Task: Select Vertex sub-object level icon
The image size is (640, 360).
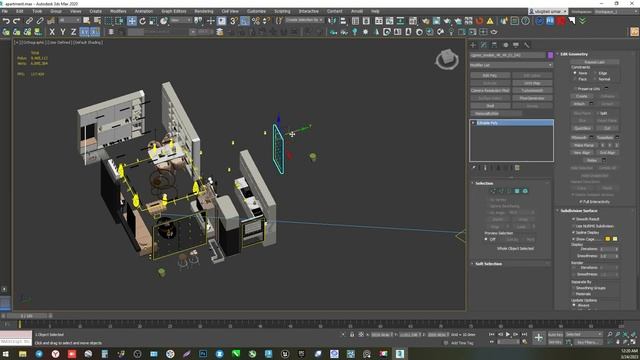Action: point(493,191)
